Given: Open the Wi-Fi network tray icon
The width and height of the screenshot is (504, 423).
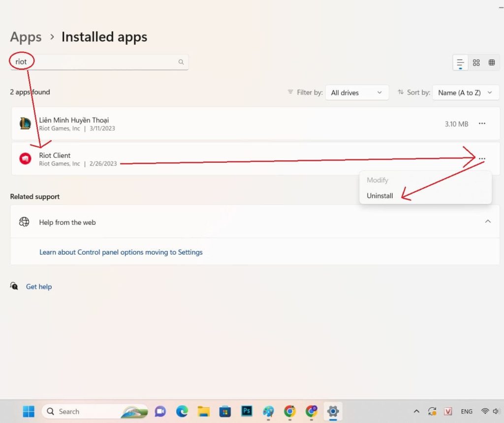Looking at the screenshot, I should point(485,411).
